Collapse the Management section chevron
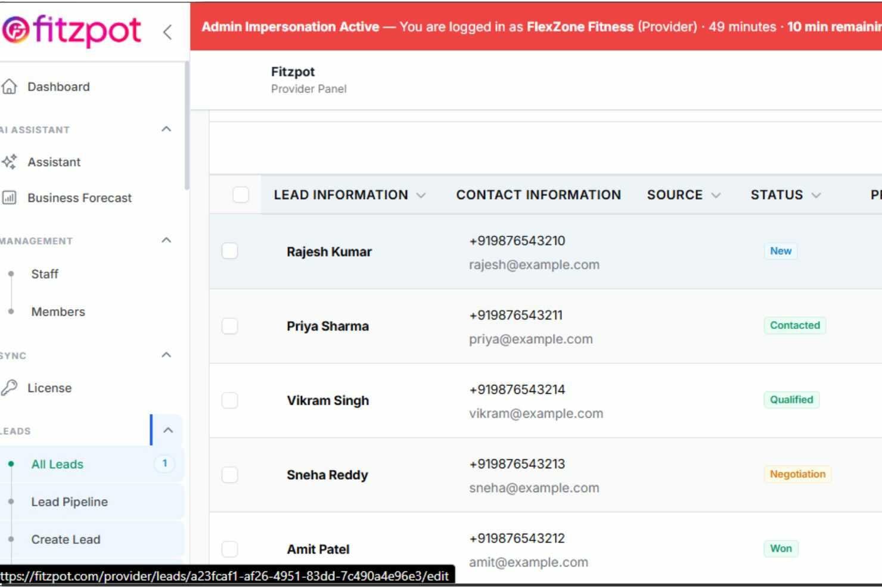Screen dimensions: 882x588 click(166, 240)
